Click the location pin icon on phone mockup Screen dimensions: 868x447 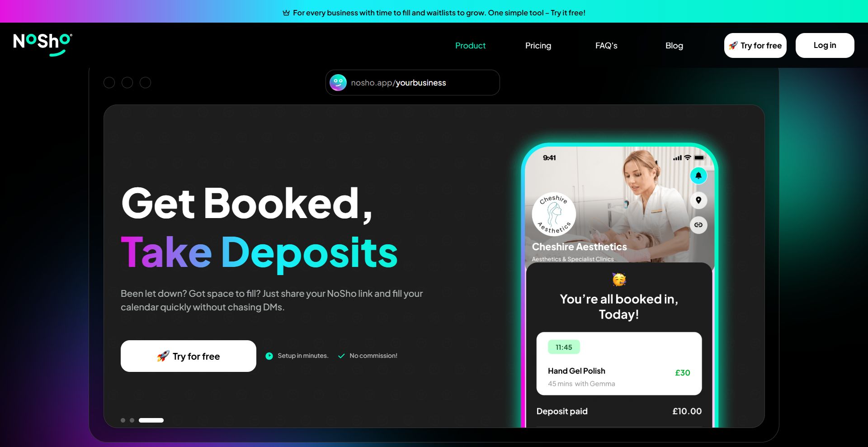[x=698, y=200]
